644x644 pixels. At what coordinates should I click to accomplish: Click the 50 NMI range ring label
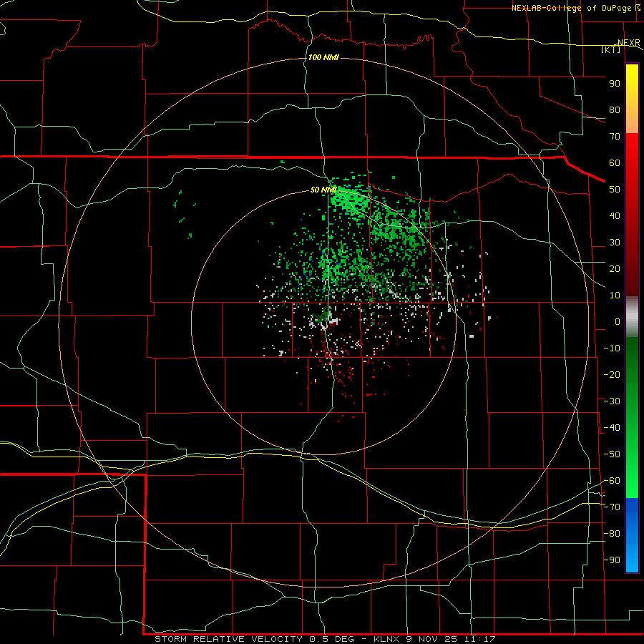click(323, 190)
